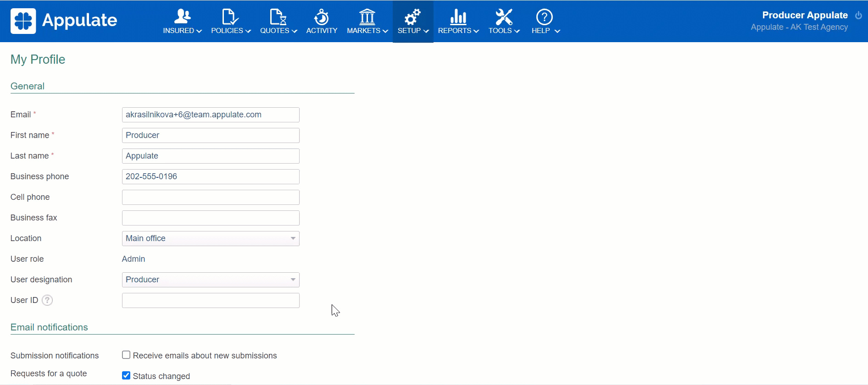Expand the Insured menu chevron

(x=199, y=31)
